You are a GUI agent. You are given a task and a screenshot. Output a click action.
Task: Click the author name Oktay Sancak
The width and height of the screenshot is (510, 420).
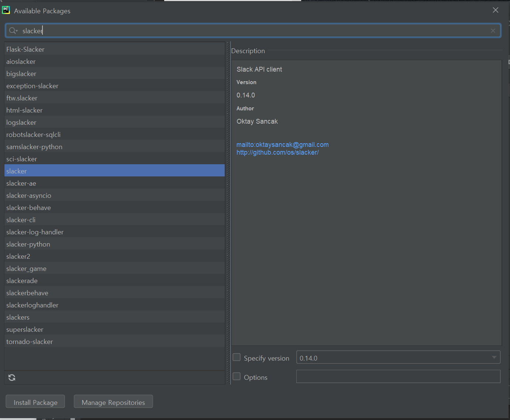[257, 121]
